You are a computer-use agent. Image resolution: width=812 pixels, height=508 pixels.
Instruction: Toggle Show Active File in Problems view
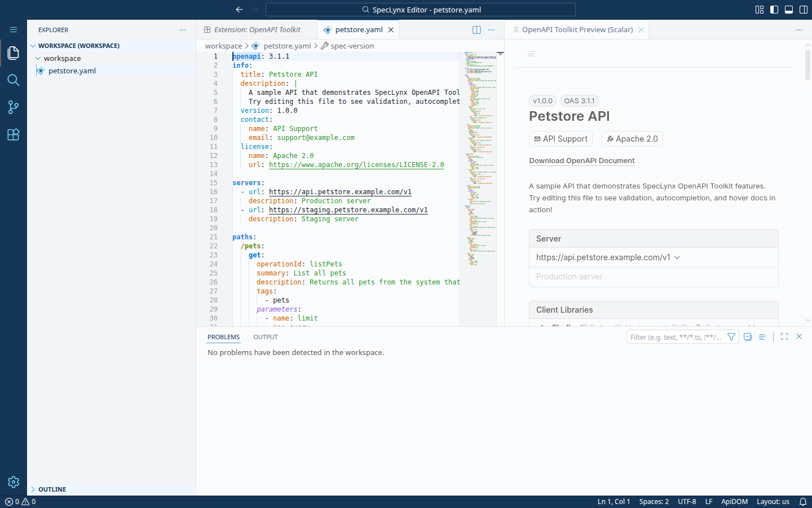(x=747, y=336)
